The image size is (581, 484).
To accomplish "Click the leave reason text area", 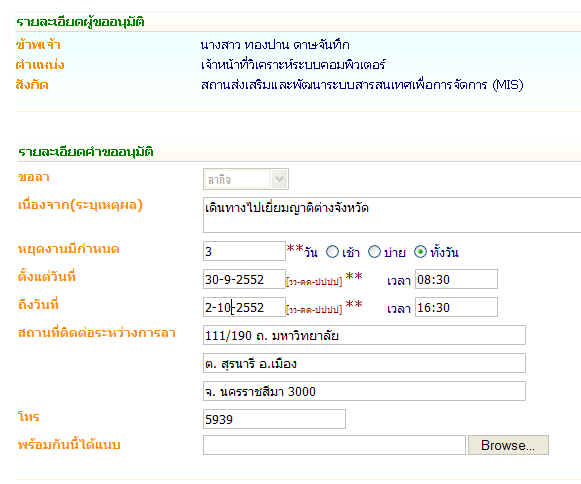I will click(392, 215).
